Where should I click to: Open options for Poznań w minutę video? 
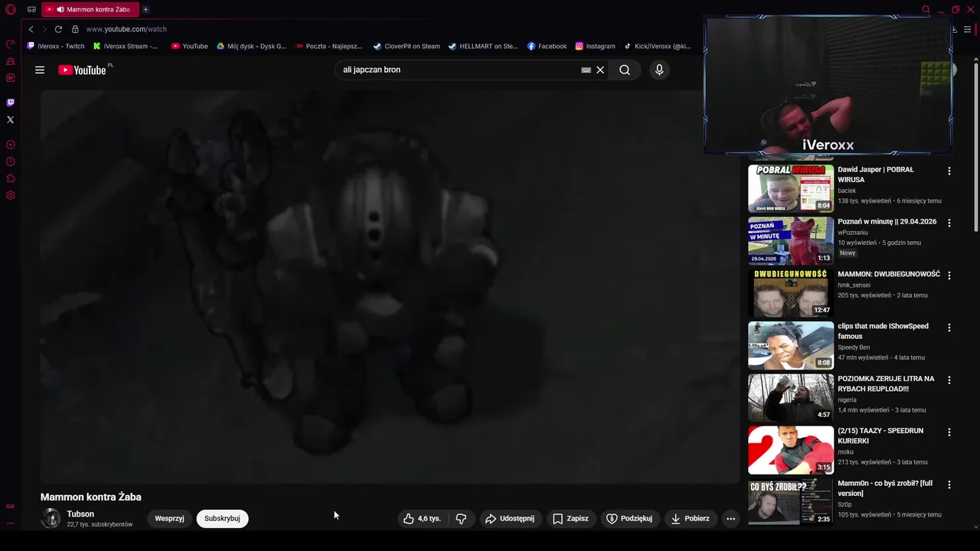click(x=949, y=223)
